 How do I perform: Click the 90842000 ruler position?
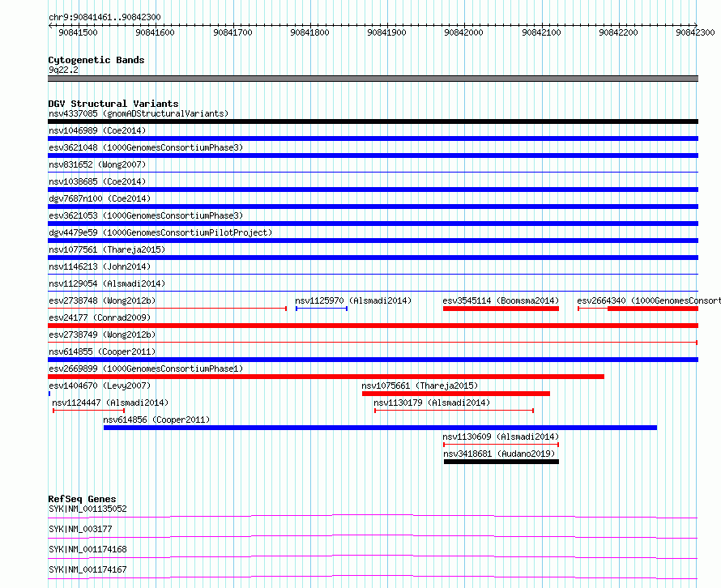[x=464, y=32]
